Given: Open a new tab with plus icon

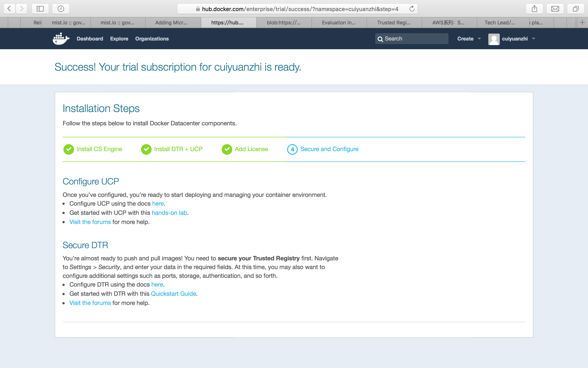Looking at the screenshot, I should [582, 23].
